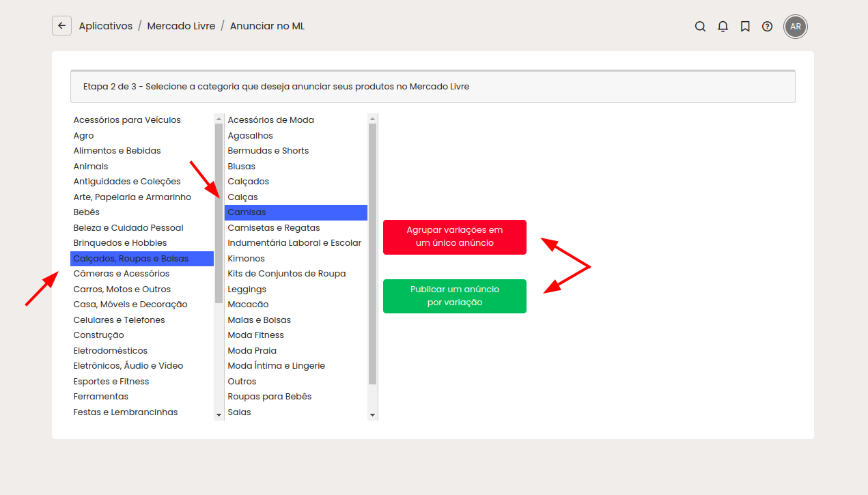
Task: Open Mercado Livre breadcrumb link
Action: coord(181,26)
